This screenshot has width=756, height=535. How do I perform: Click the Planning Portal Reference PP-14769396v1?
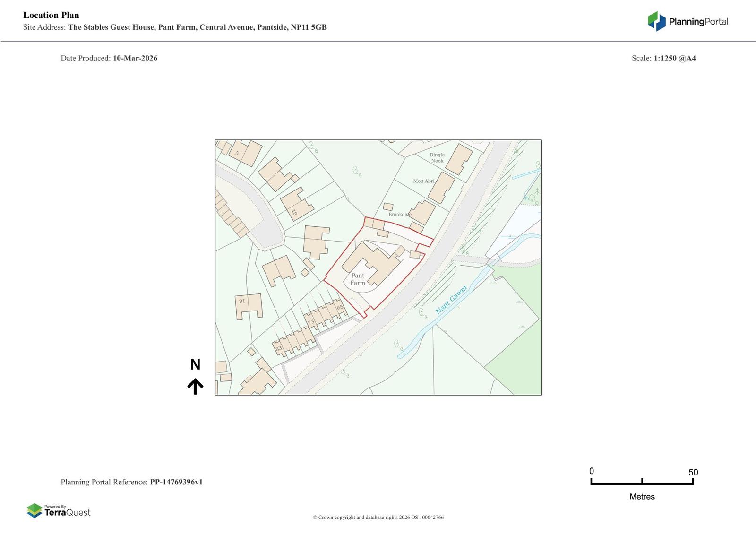pyautogui.click(x=131, y=482)
